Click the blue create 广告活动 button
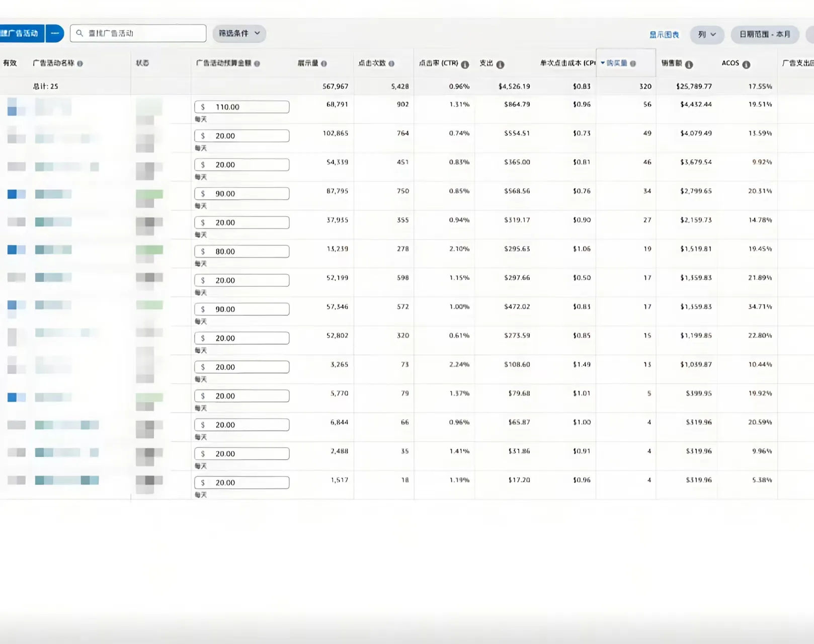The image size is (814, 644). 20,34
